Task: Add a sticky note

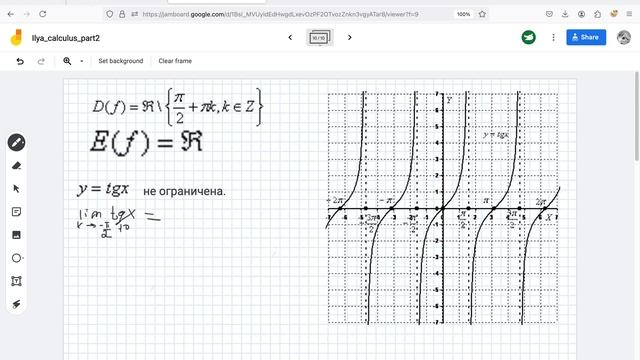Action: [x=16, y=212]
